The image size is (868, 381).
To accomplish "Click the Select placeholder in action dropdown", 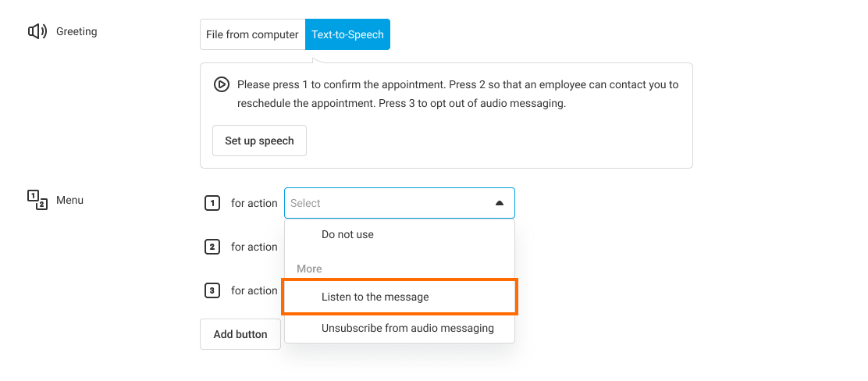I will [306, 203].
